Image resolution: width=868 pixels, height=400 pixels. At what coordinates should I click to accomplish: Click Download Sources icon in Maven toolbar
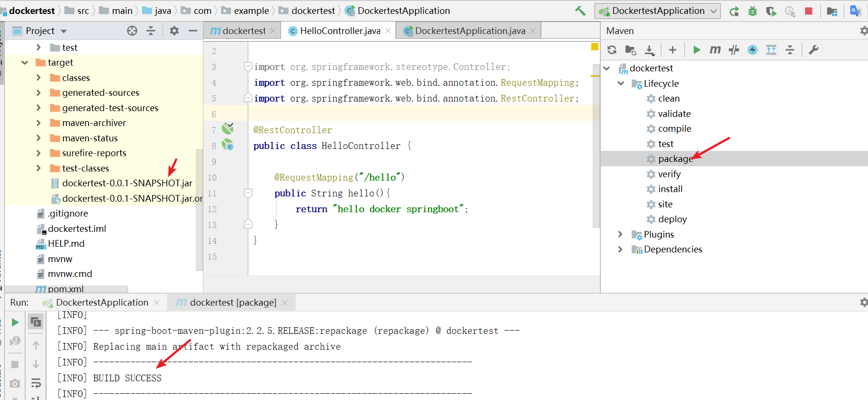click(x=649, y=50)
